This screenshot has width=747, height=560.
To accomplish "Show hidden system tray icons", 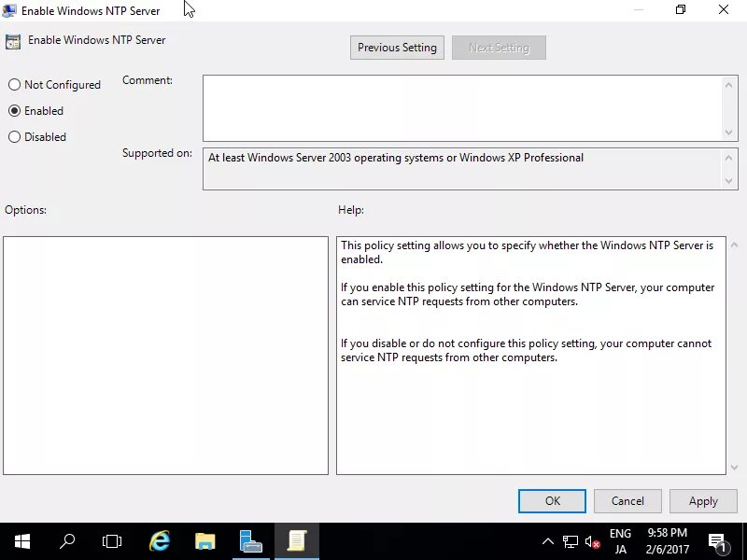I will click(x=548, y=541).
